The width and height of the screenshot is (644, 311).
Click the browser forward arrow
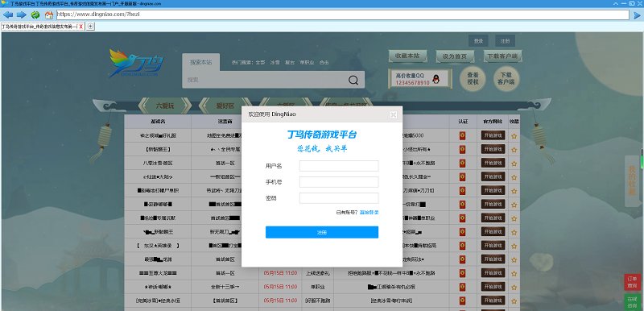tap(22, 15)
